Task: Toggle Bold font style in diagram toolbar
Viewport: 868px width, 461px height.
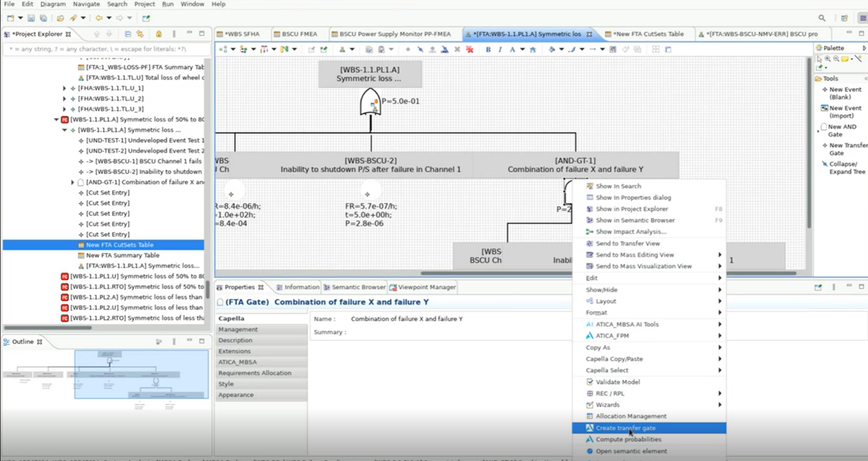Action: pos(488,50)
